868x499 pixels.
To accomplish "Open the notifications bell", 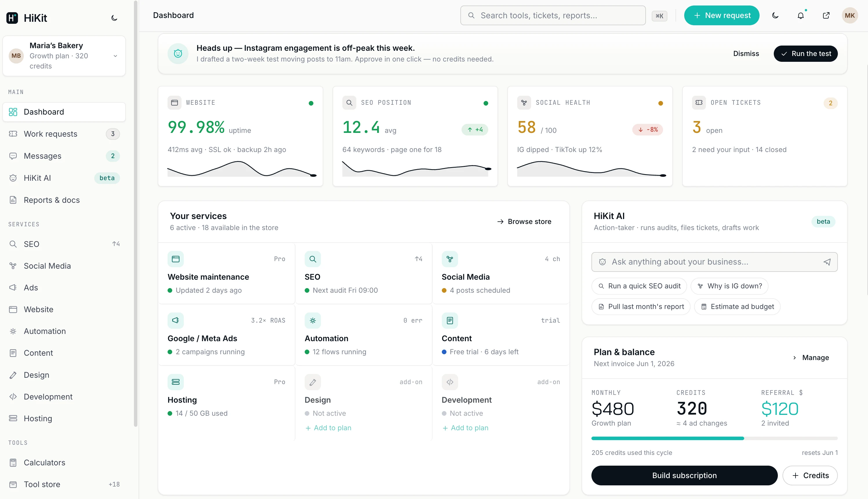I will 800,15.
